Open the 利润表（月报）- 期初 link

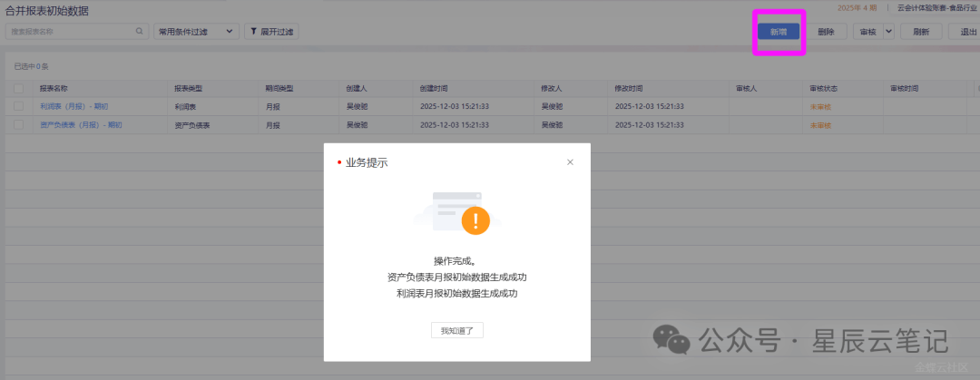click(73, 107)
